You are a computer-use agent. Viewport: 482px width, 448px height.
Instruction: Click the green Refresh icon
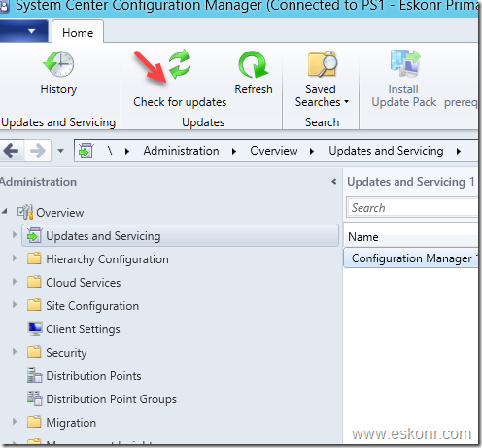click(254, 64)
